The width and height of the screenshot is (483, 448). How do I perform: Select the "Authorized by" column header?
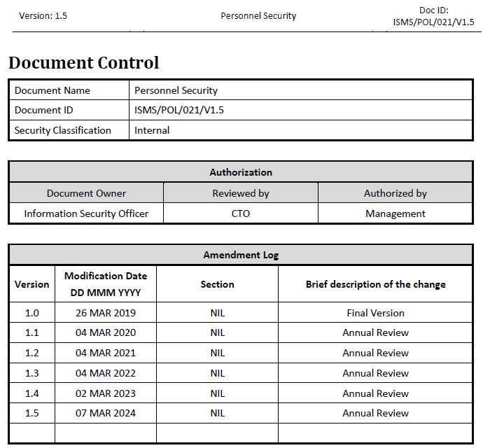tap(395, 193)
